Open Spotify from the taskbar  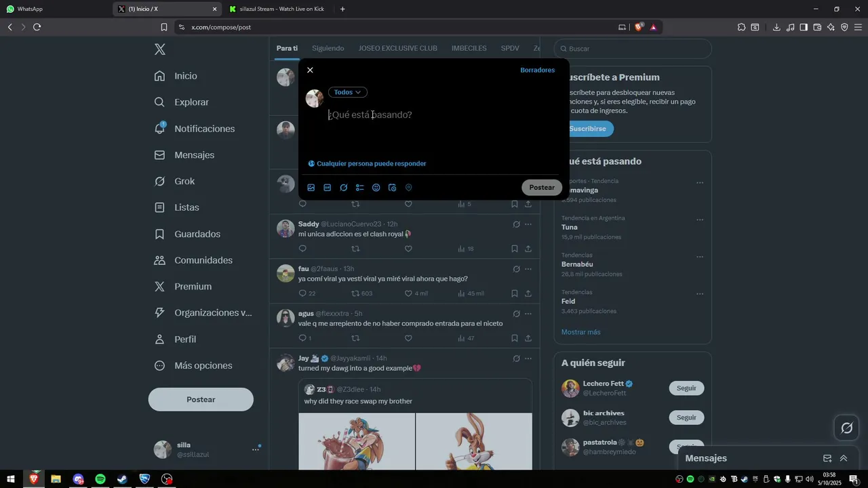(100, 479)
